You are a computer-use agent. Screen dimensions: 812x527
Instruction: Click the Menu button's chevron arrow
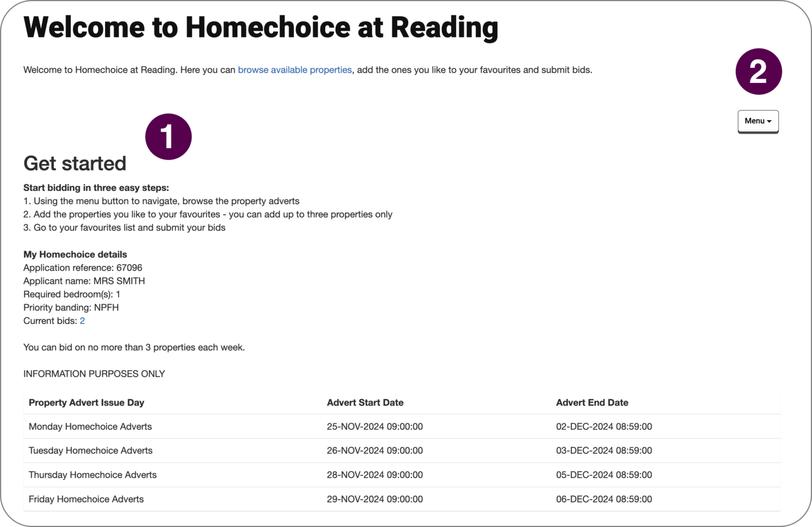(x=770, y=121)
